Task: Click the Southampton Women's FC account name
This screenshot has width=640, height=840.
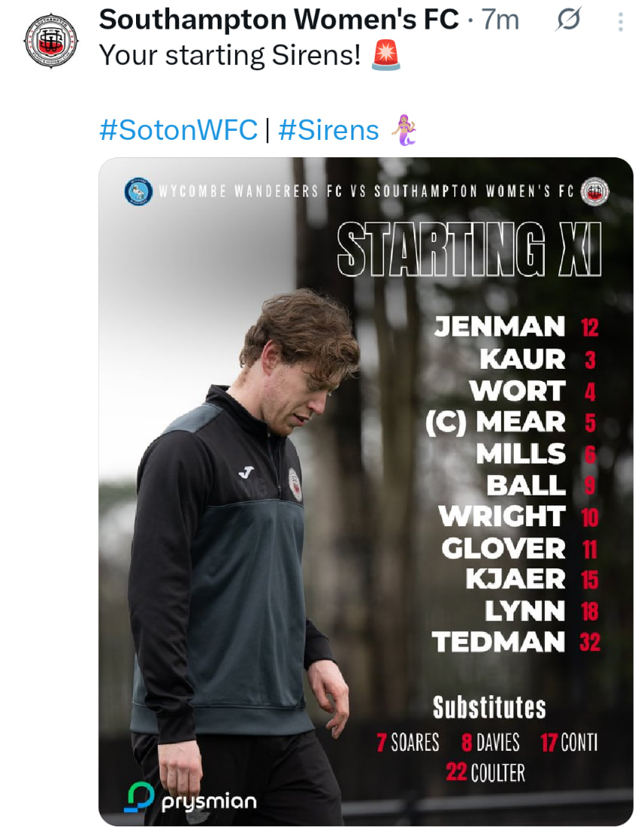Action: [x=279, y=20]
